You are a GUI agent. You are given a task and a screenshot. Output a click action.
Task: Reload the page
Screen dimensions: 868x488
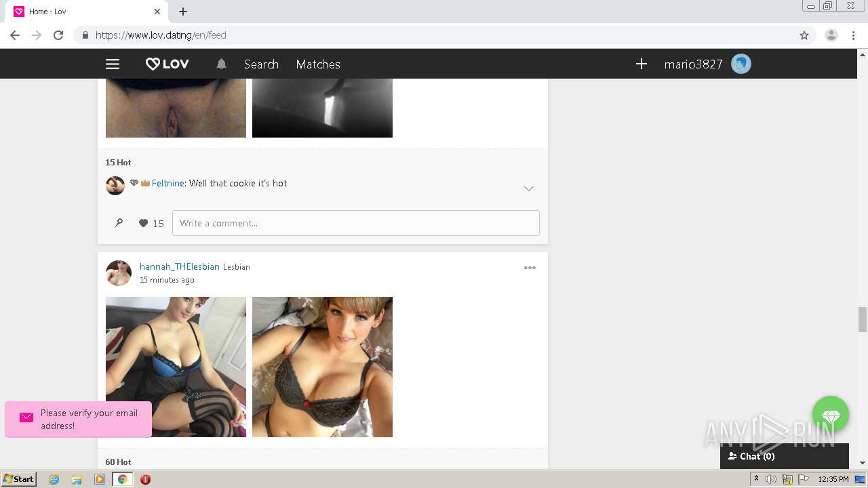click(58, 35)
